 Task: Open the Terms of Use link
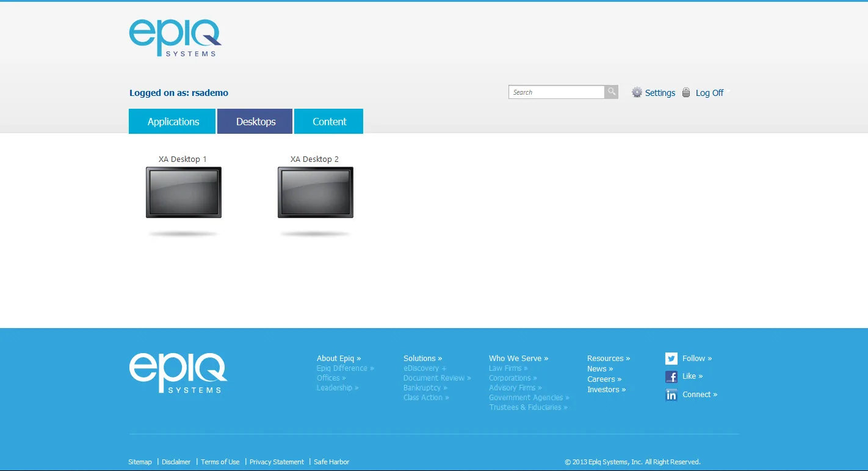point(220,462)
